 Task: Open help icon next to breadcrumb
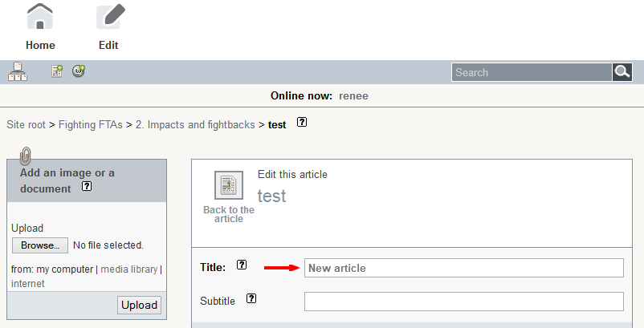coord(302,124)
